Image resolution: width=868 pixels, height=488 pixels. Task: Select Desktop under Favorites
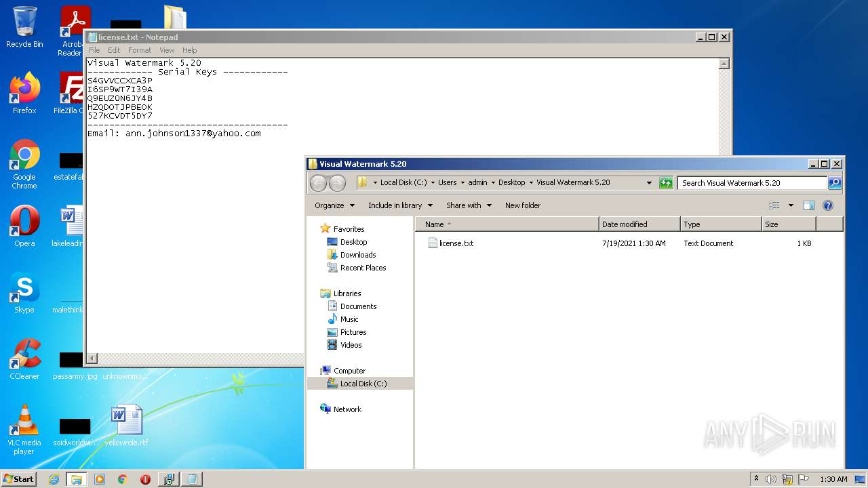point(353,242)
